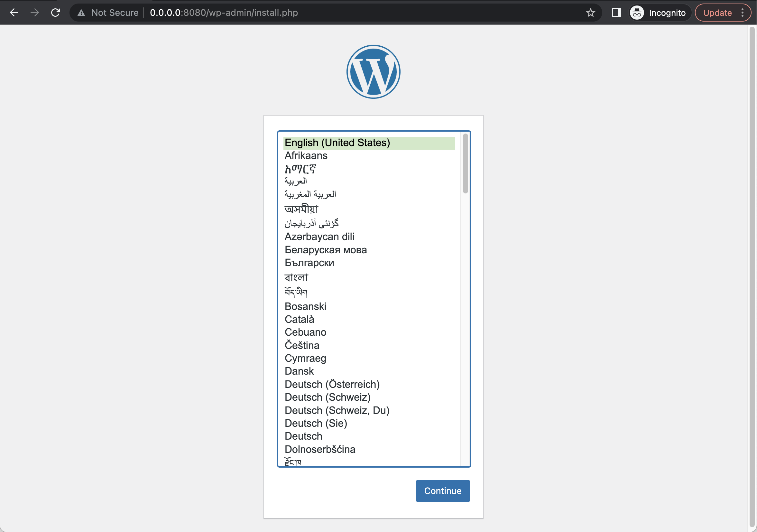757x532 pixels.
Task: Click the Not Secure warning icon
Action: 81,13
